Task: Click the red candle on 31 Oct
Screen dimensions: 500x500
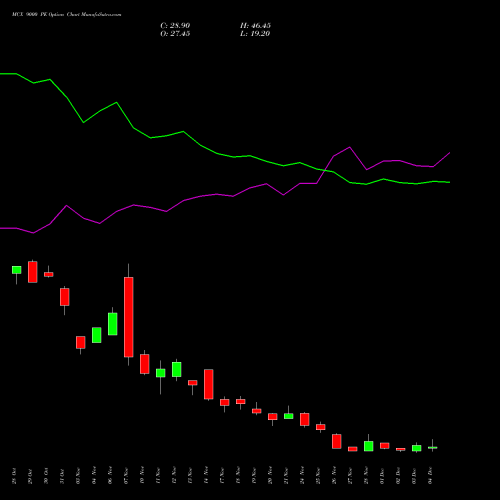Action: coord(65,297)
